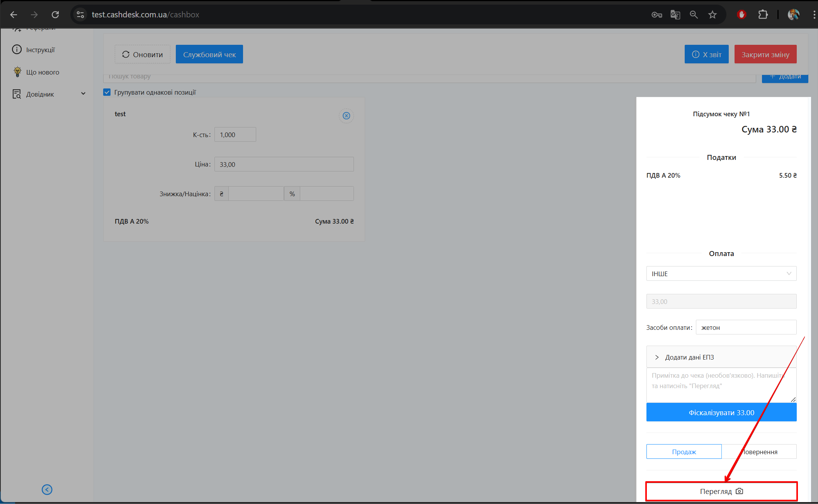Click the Перегляд preview button

point(721,491)
